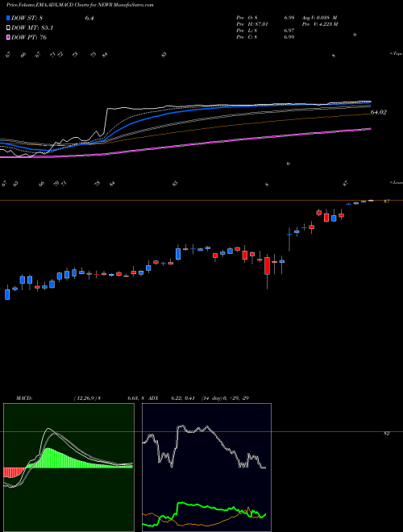
Task: Click the '<Lows' marker label
Action: click(x=396, y=182)
